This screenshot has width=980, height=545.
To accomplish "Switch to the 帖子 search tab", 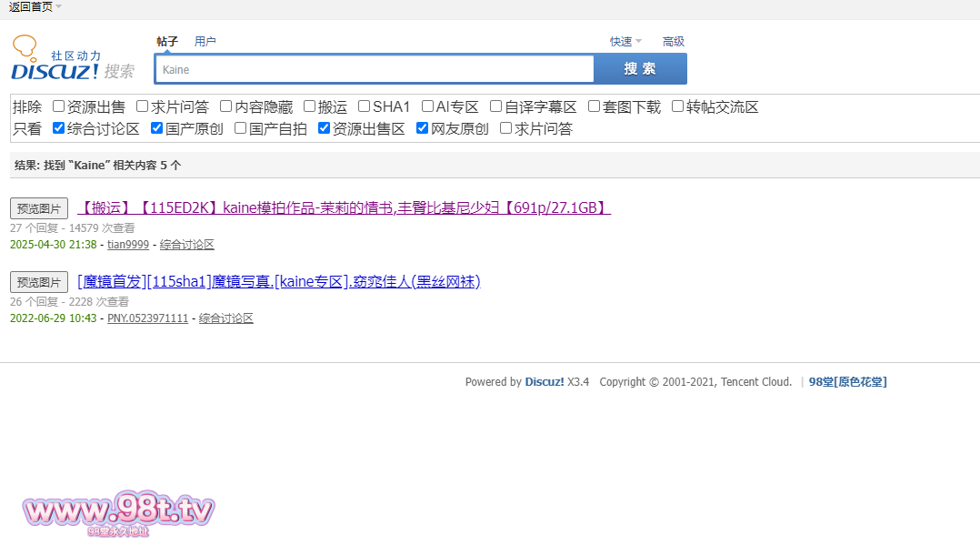I will click(x=167, y=42).
